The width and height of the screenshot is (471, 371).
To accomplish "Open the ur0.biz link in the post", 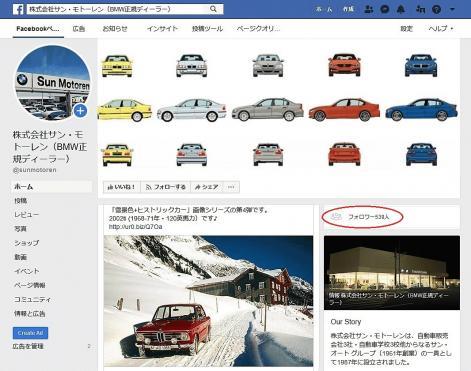I will click(135, 227).
